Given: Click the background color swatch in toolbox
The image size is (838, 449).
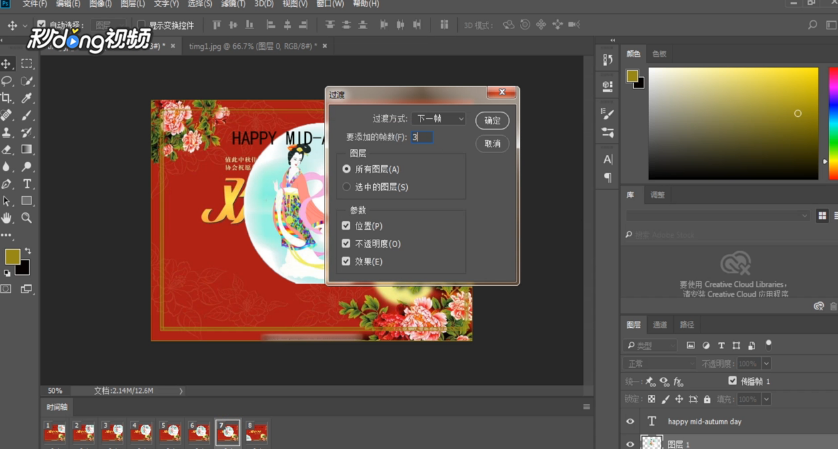Looking at the screenshot, I should (24, 269).
